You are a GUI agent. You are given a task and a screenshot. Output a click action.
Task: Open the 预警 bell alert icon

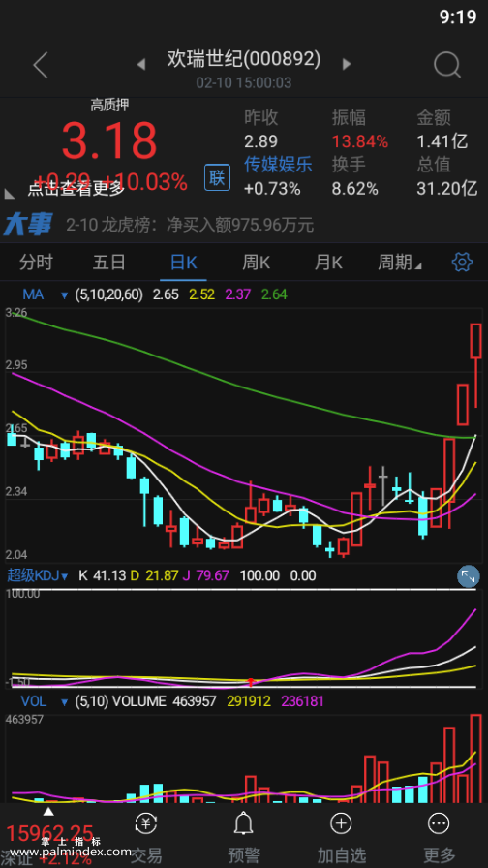coord(243,824)
